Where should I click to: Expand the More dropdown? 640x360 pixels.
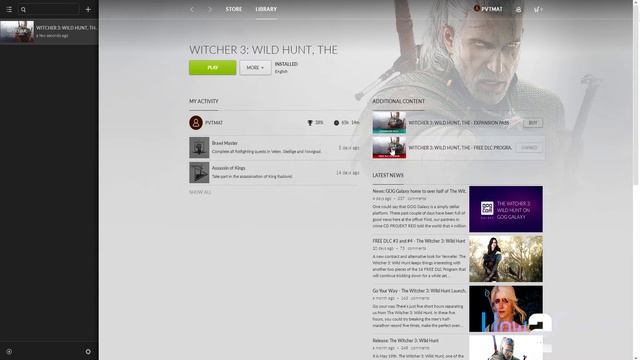coord(255,67)
